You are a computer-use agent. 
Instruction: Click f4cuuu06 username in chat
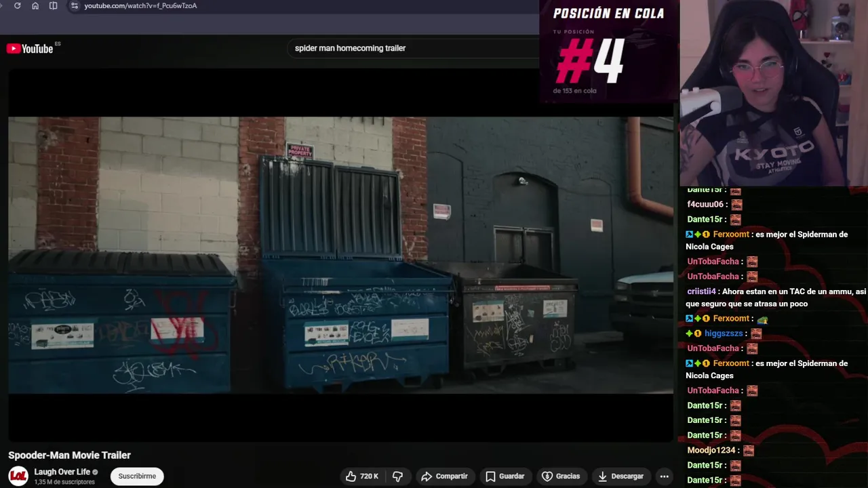(x=705, y=204)
